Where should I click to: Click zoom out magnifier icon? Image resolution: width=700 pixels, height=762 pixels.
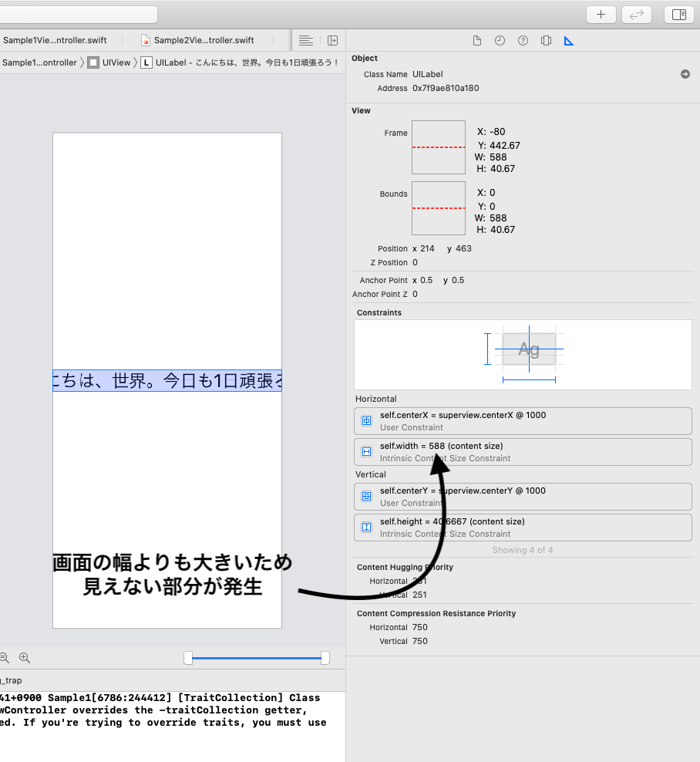5,658
